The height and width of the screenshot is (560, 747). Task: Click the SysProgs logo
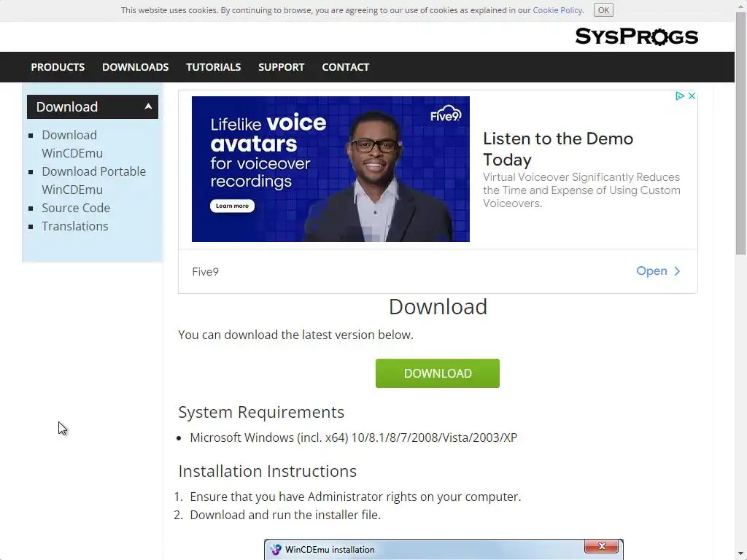[636, 36]
